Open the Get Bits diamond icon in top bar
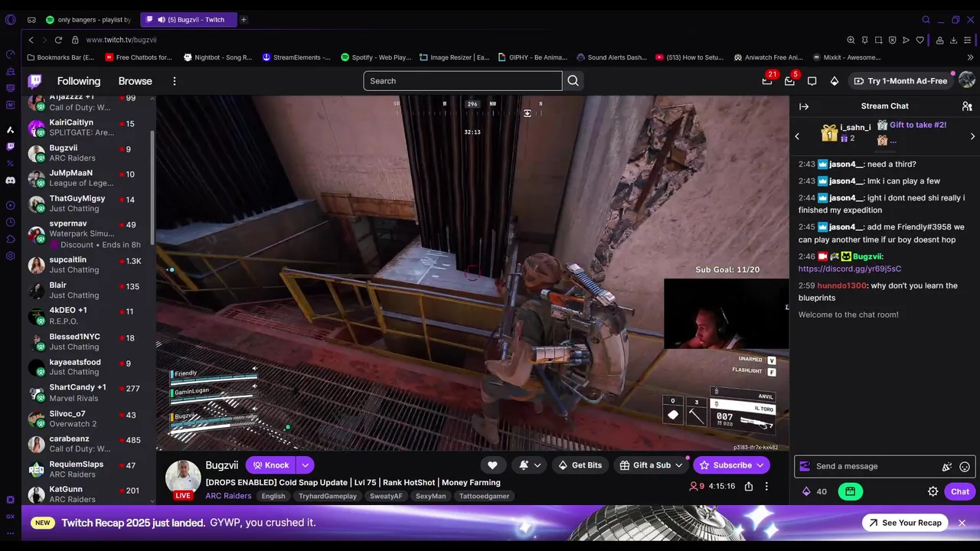Image resolution: width=980 pixels, height=551 pixels. (x=835, y=81)
